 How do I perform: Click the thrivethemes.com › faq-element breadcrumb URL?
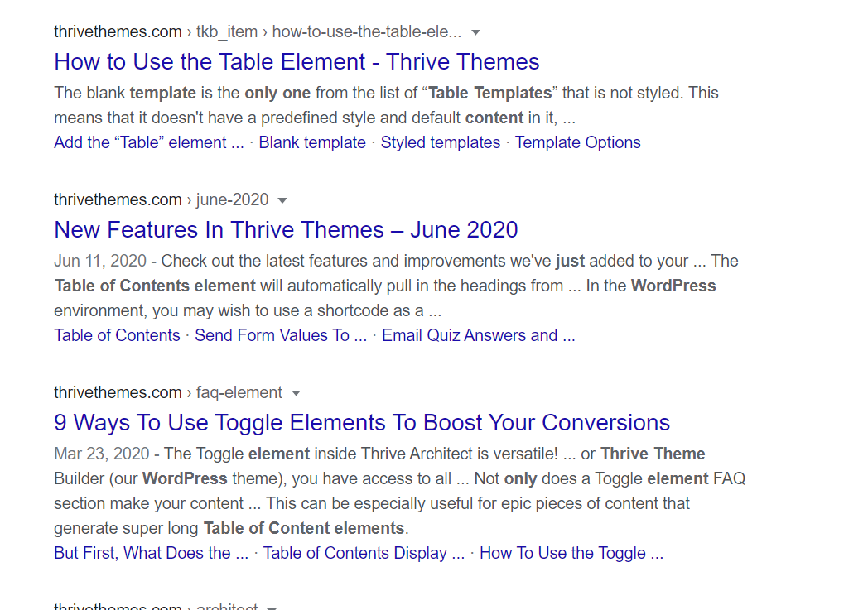coord(168,393)
